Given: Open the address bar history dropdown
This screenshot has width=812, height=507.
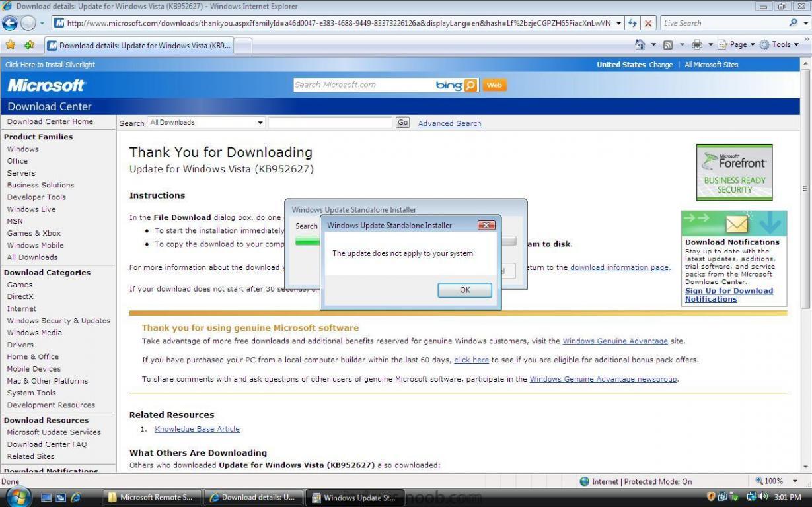Looking at the screenshot, I should (x=618, y=23).
